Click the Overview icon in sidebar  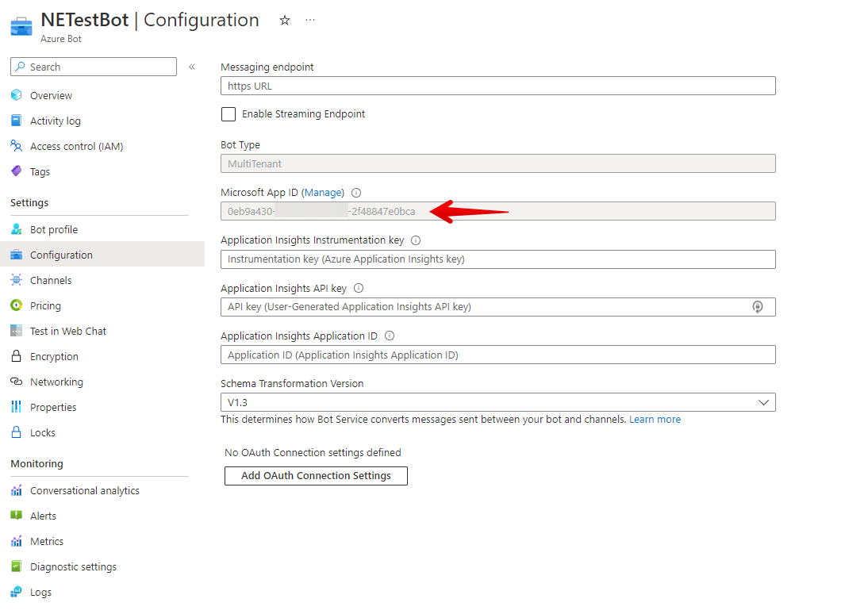[17, 95]
